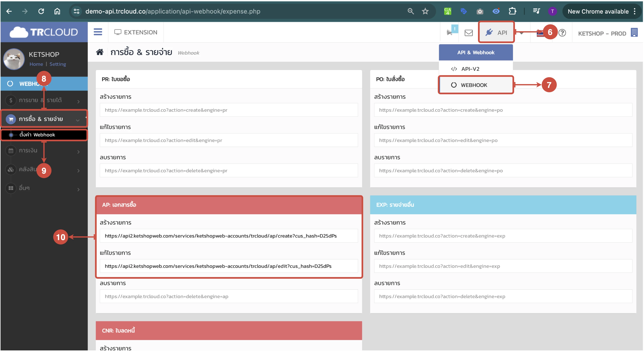Click the home icon in breadcrumb
The width and height of the screenshot is (644, 352).
(x=100, y=52)
